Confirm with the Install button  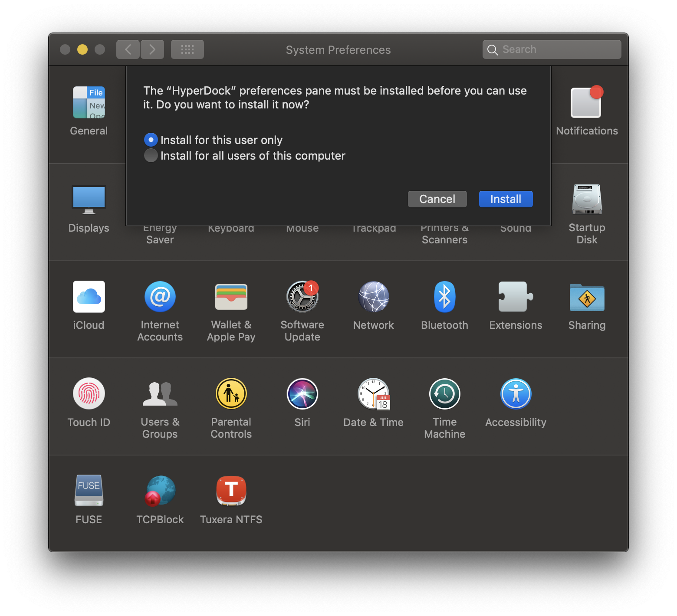pos(506,199)
